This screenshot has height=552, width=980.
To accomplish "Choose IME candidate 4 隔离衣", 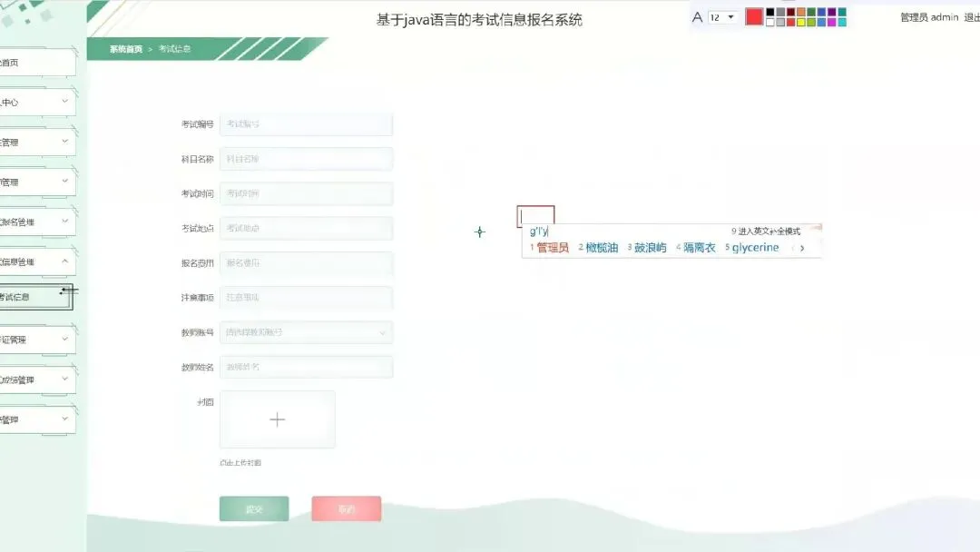I will (x=696, y=248).
